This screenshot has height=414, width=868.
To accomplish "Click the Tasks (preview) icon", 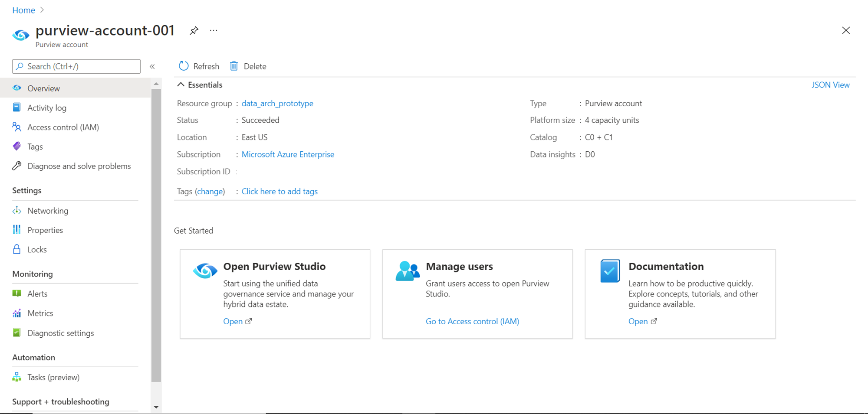I will pyautogui.click(x=17, y=377).
